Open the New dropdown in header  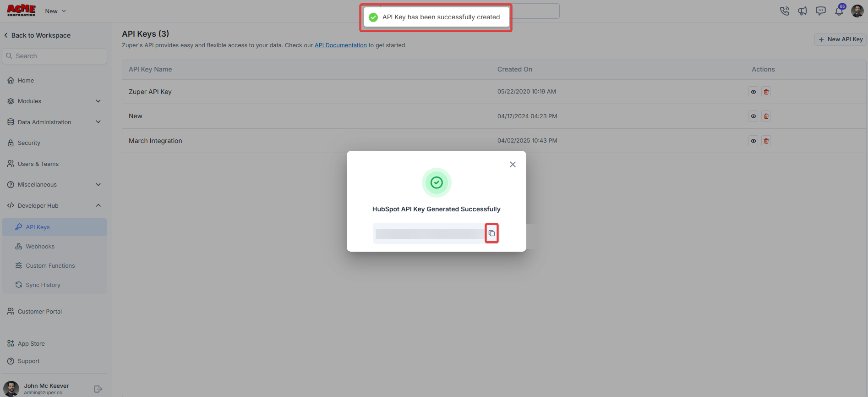coord(55,11)
